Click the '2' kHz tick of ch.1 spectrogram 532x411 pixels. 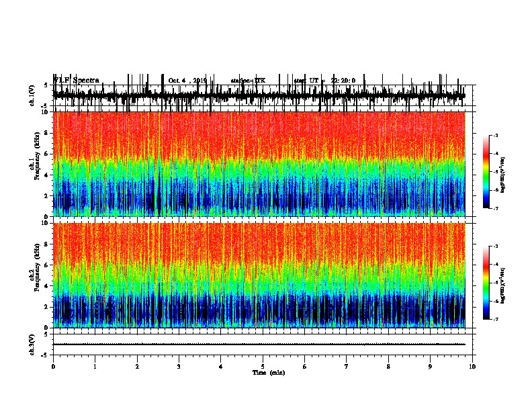46,196
